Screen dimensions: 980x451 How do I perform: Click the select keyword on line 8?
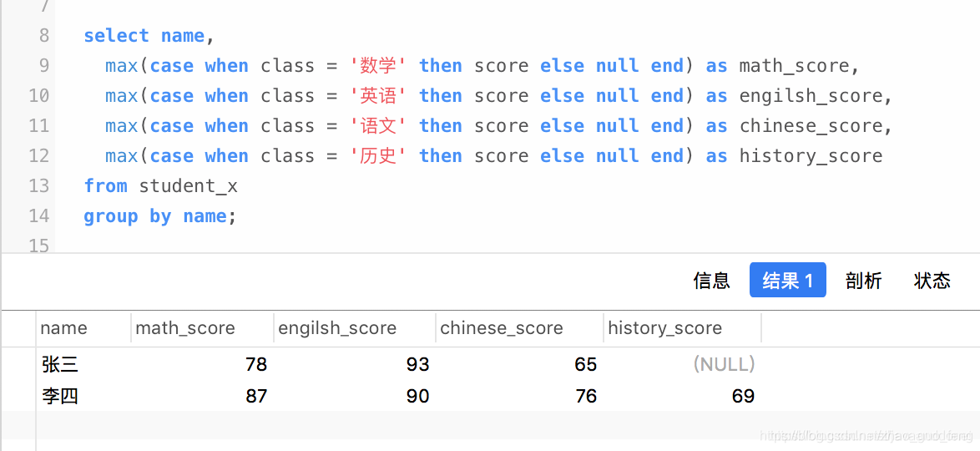pos(116,36)
